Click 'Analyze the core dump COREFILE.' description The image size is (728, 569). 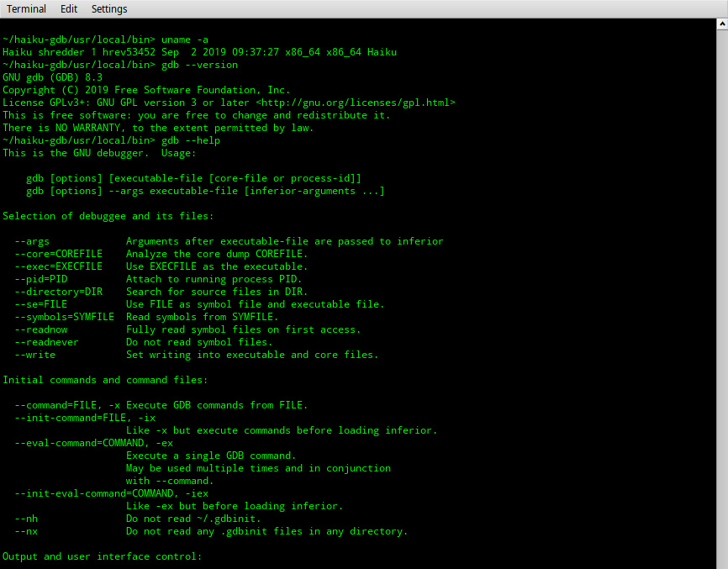point(217,254)
